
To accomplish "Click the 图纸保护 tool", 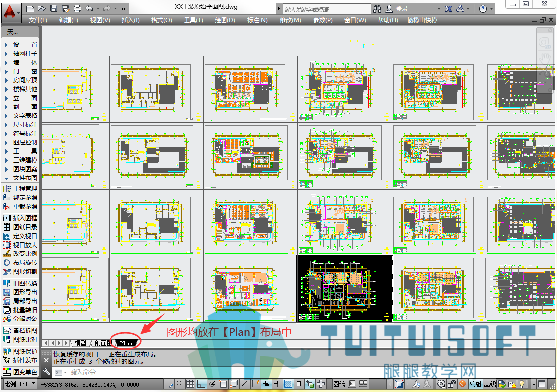I will pos(20,351).
